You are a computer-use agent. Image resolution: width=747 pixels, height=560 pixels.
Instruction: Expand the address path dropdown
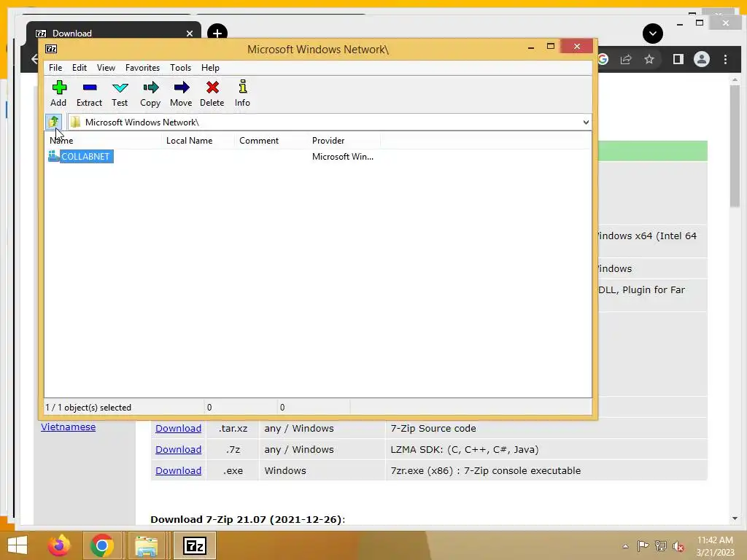pyautogui.click(x=586, y=122)
